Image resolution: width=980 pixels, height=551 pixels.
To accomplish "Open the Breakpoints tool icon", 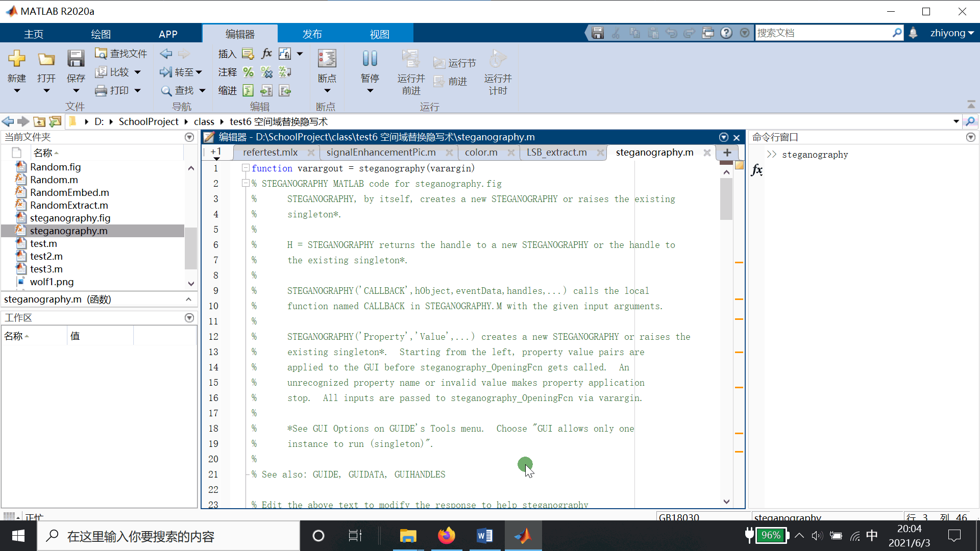I will coord(327,59).
